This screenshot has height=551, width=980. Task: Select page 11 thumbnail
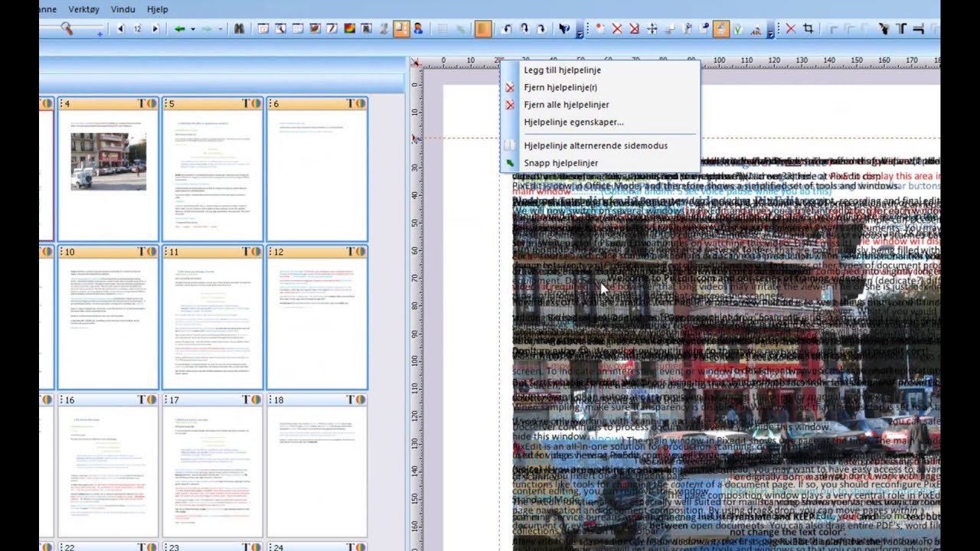coord(212,318)
